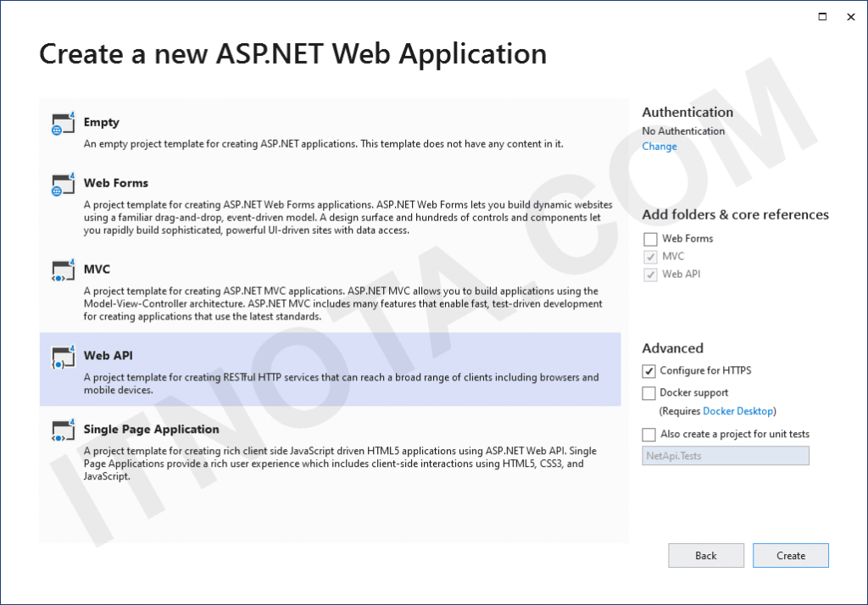Toggle the Web API core reference checkbox
This screenshot has width=868, height=605.
pyautogui.click(x=649, y=274)
